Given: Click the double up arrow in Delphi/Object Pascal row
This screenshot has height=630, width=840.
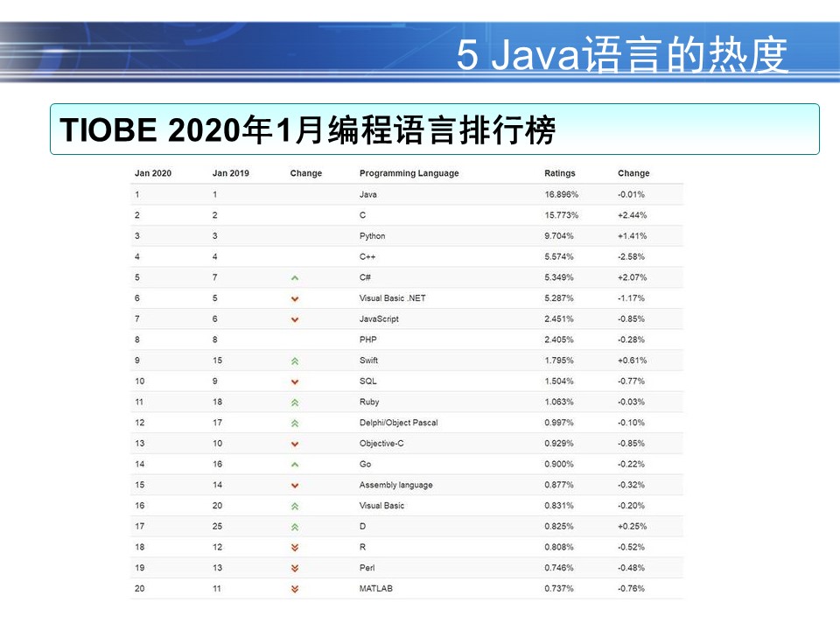Looking at the screenshot, I should tap(295, 423).
